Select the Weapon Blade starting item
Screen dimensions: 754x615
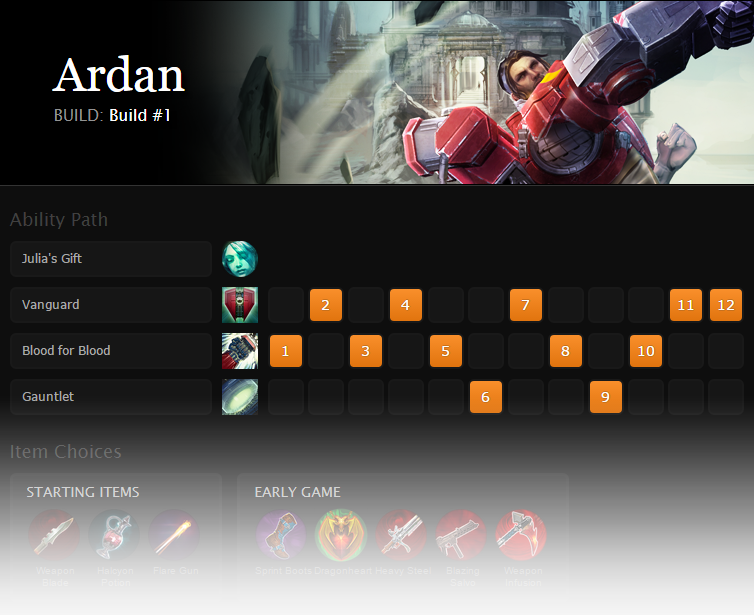pos(54,535)
